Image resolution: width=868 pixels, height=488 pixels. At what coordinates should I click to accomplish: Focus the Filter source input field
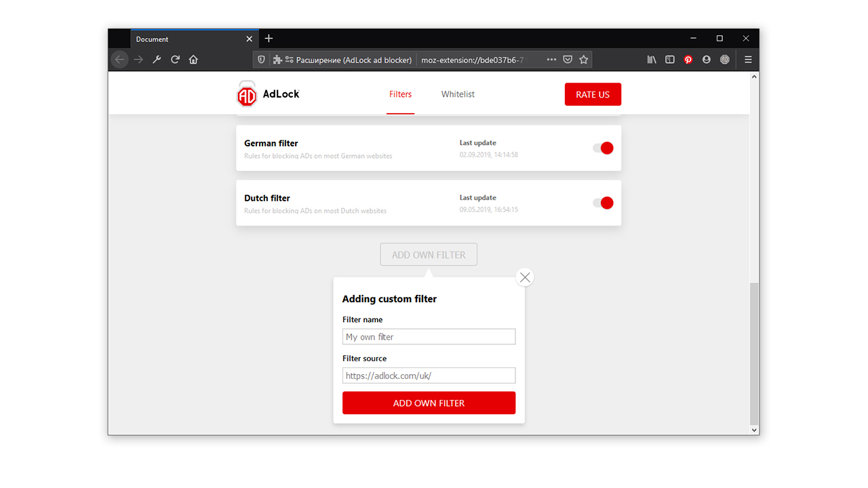click(429, 375)
